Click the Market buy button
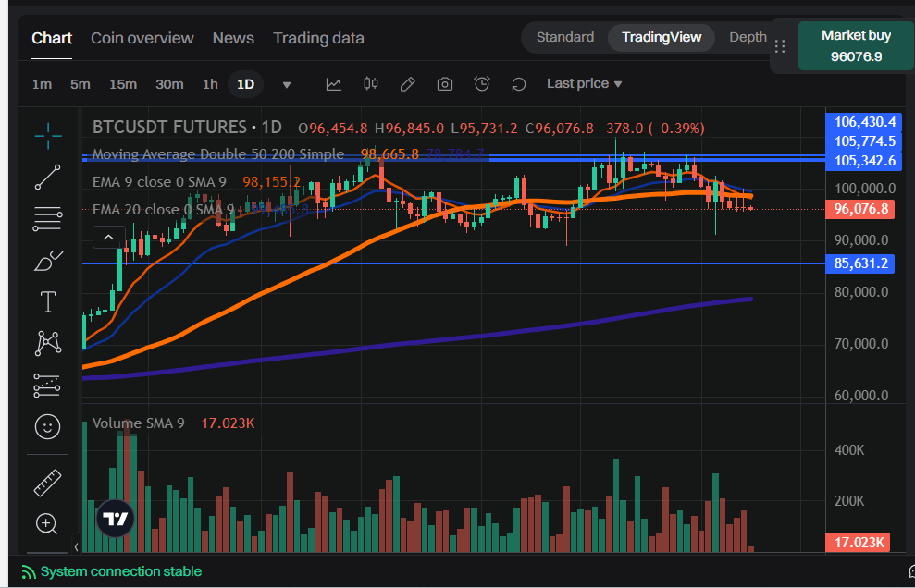The height and width of the screenshot is (588, 915). [x=856, y=45]
